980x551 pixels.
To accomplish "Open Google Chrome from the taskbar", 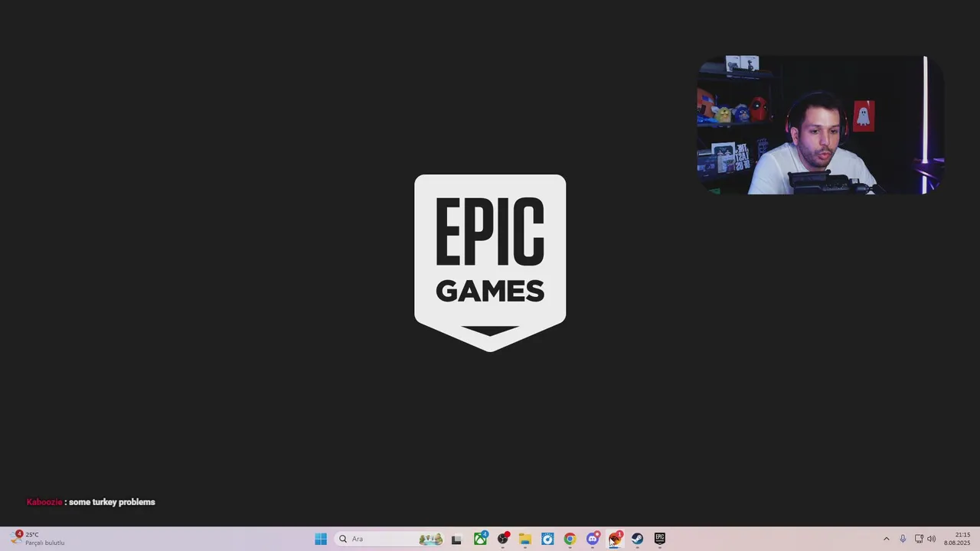I will 570,539.
